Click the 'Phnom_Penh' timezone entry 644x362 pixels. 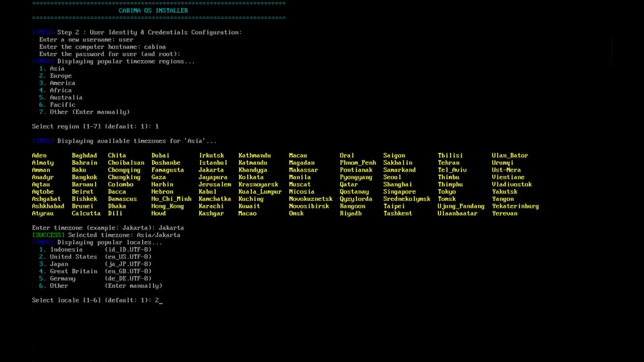click(x=358, y=162)
